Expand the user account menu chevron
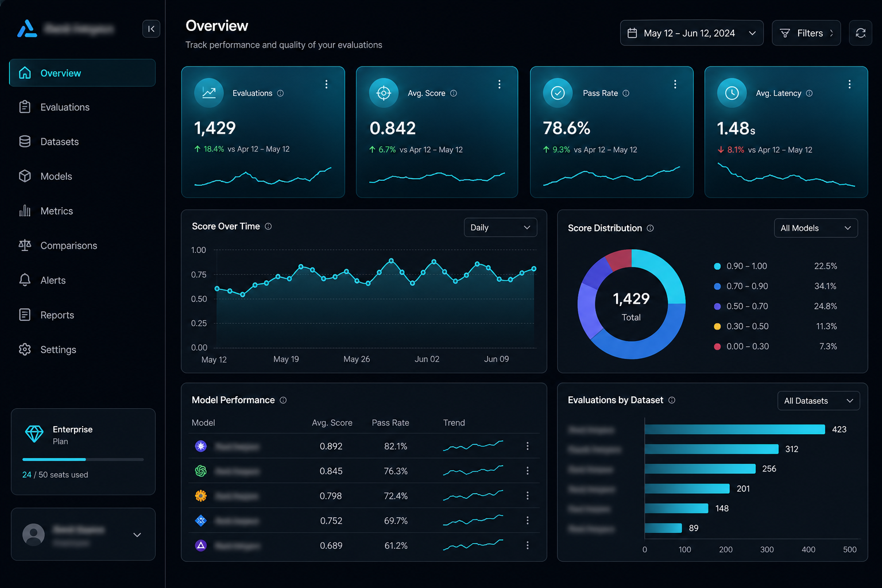This screenshot has height=588, width=882. point(137,535)
